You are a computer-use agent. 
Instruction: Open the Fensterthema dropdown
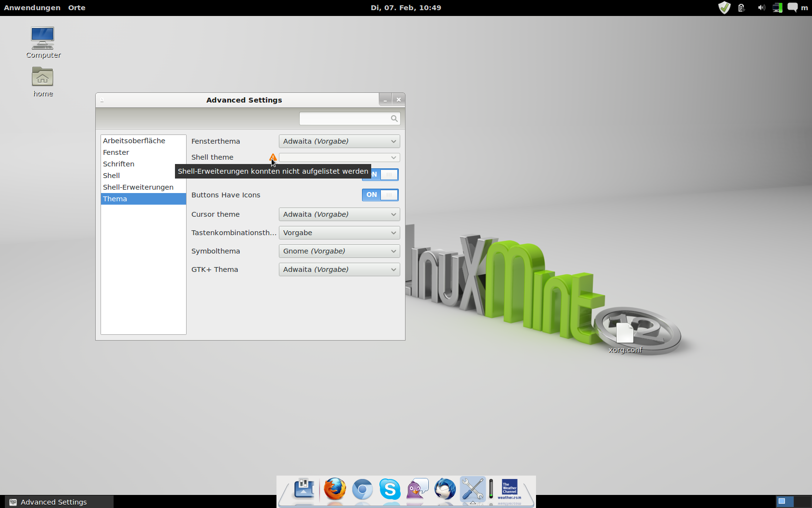coord(339,141)
